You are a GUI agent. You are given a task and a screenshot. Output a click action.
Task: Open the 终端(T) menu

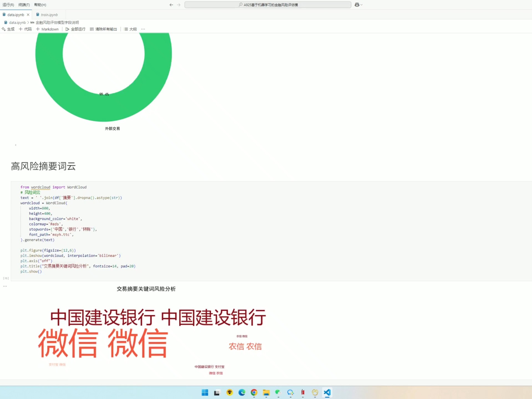[x=24, y=5]
